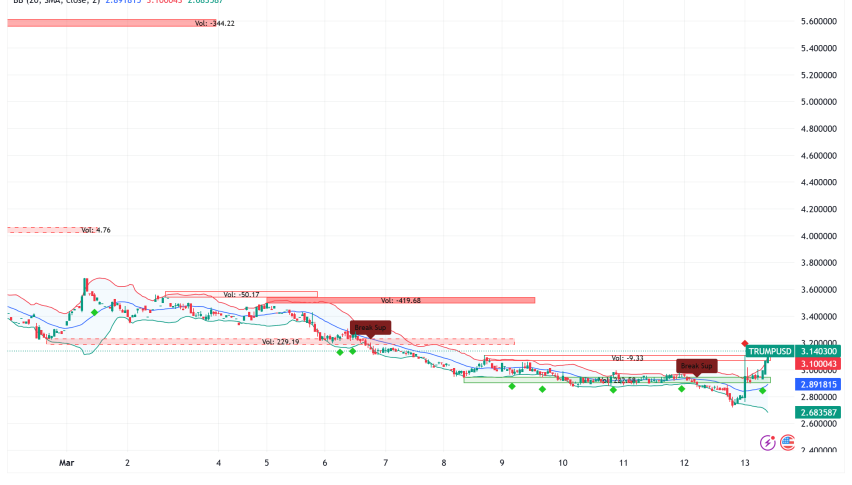This screenshot has height=485, width=852.
Task: Select the Vol: -419.68 resistance zone
Action: click(x=400, y=300)
